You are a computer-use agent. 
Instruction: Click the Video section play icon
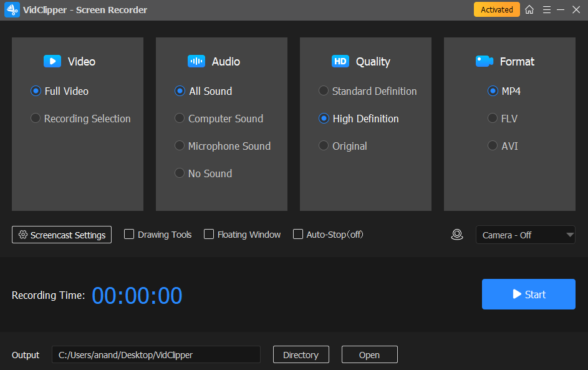click(x=52, y=61)
